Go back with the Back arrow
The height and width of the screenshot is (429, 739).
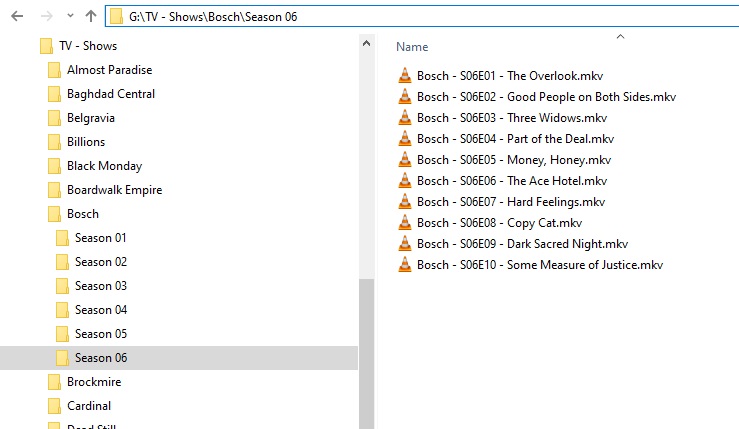point(17,16)
